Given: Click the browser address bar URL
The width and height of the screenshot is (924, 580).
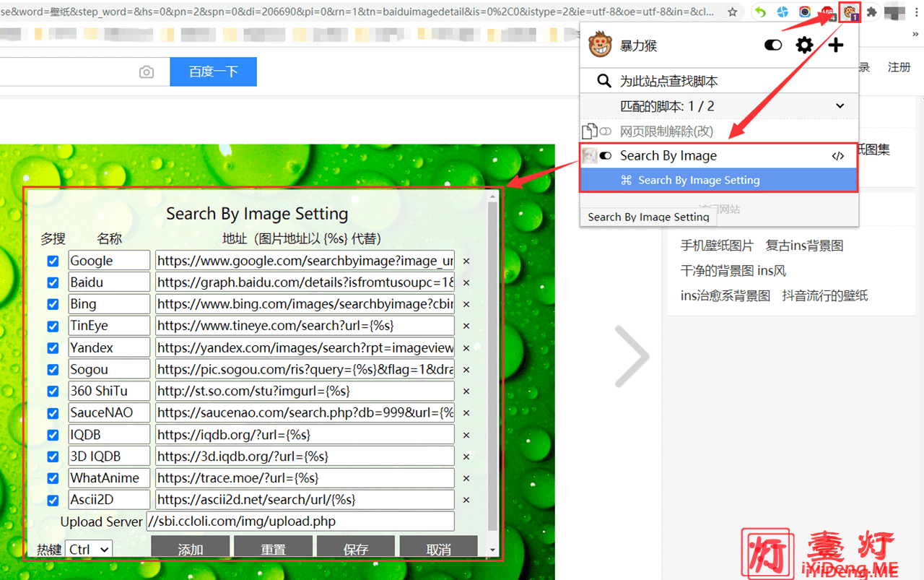Looking at the screenshot, I should [358, 12].
